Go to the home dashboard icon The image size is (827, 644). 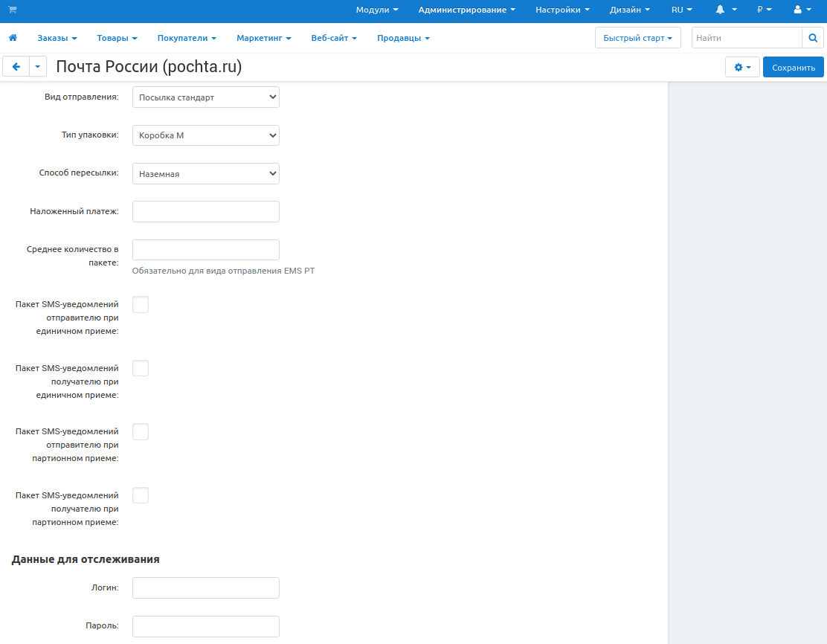pos(13,37)
